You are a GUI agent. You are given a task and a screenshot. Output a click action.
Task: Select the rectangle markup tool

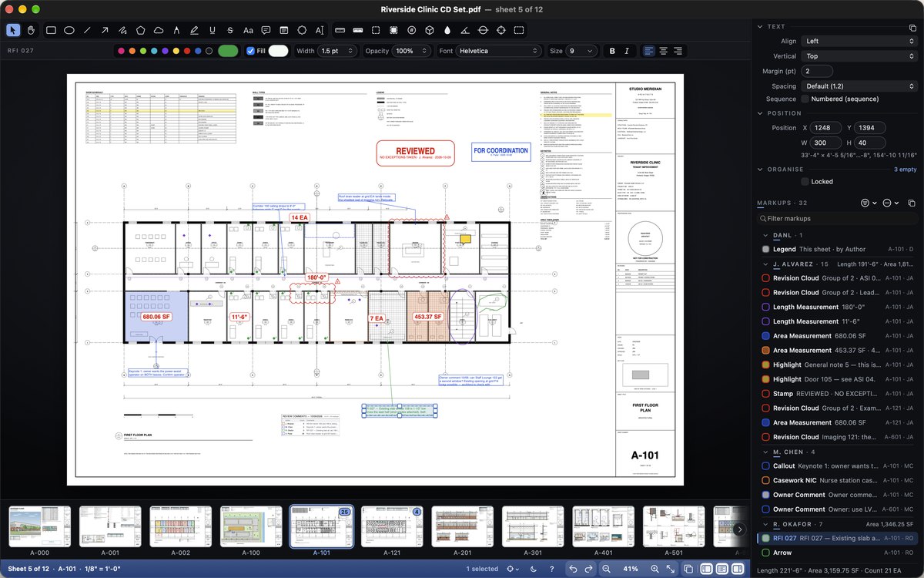52,30
